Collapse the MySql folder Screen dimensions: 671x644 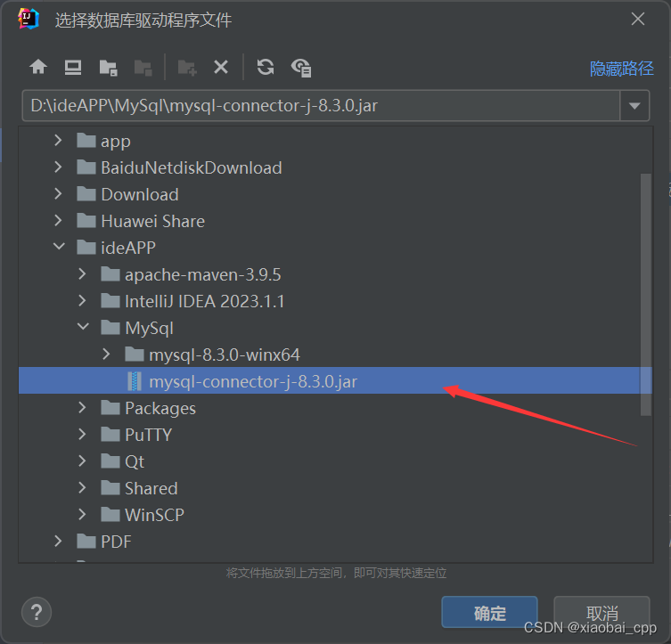pyautogui.click(x=83, y=327)
